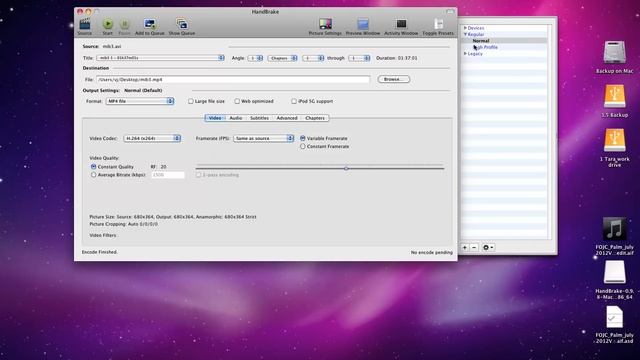This screenshot has width=640, height=360.
Task: Open the ending chapter dropdown after through
Action: (359, 58)
